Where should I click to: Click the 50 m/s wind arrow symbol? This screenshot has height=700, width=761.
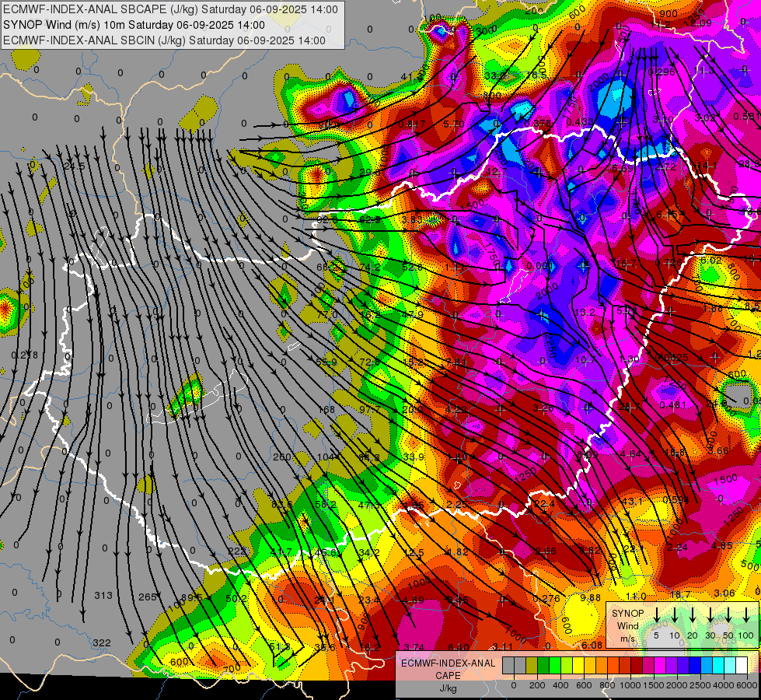[728, 614]
